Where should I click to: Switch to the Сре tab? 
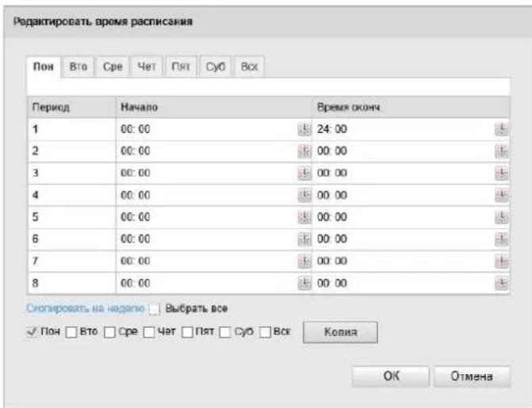(113, 67)
